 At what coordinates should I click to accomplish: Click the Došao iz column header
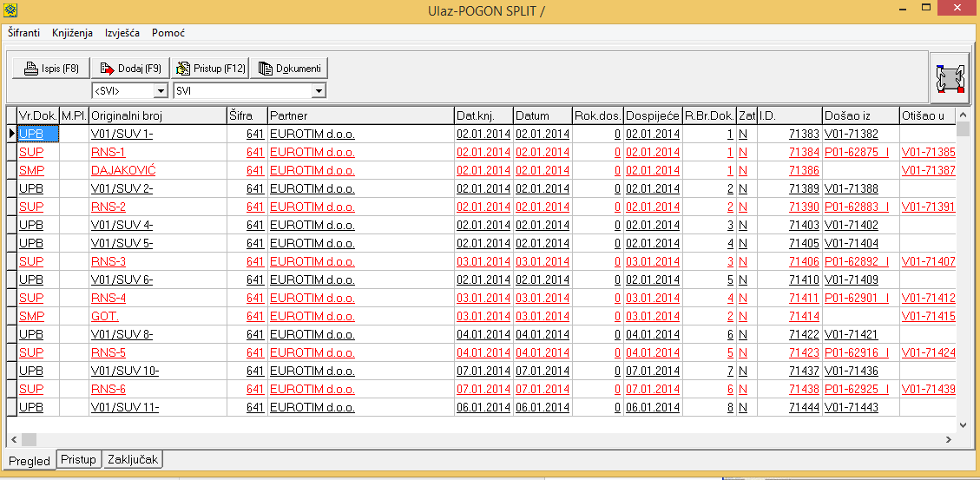click(860, 115)
